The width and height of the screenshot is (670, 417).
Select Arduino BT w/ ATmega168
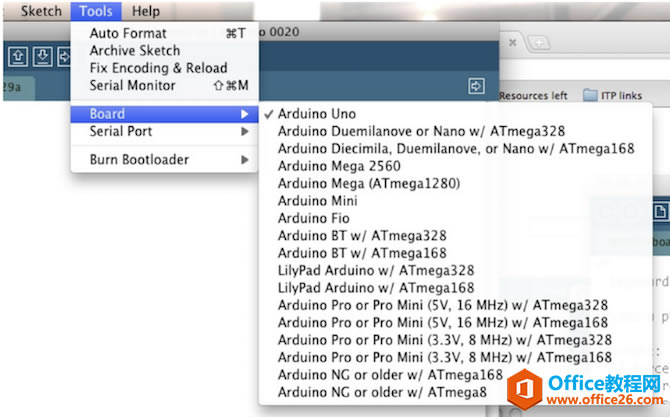(455, 253)
